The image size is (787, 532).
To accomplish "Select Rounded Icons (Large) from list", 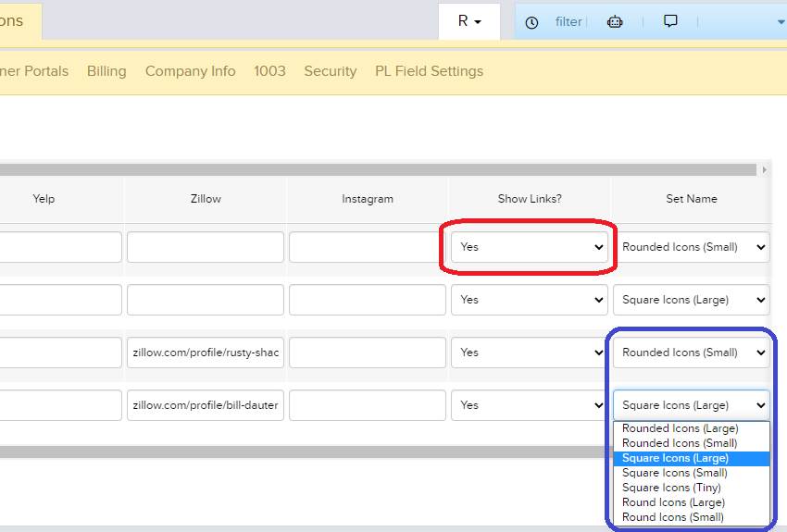I will [x=692, y=428].
